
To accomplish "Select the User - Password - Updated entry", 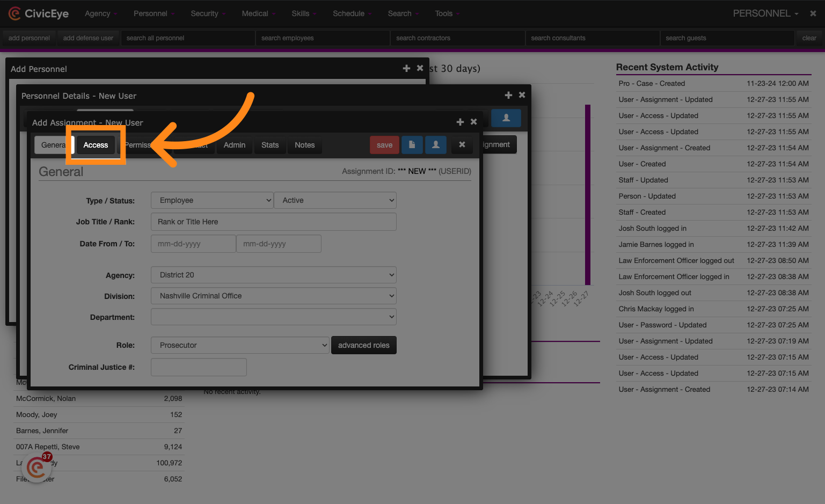I will click(713, 325).
